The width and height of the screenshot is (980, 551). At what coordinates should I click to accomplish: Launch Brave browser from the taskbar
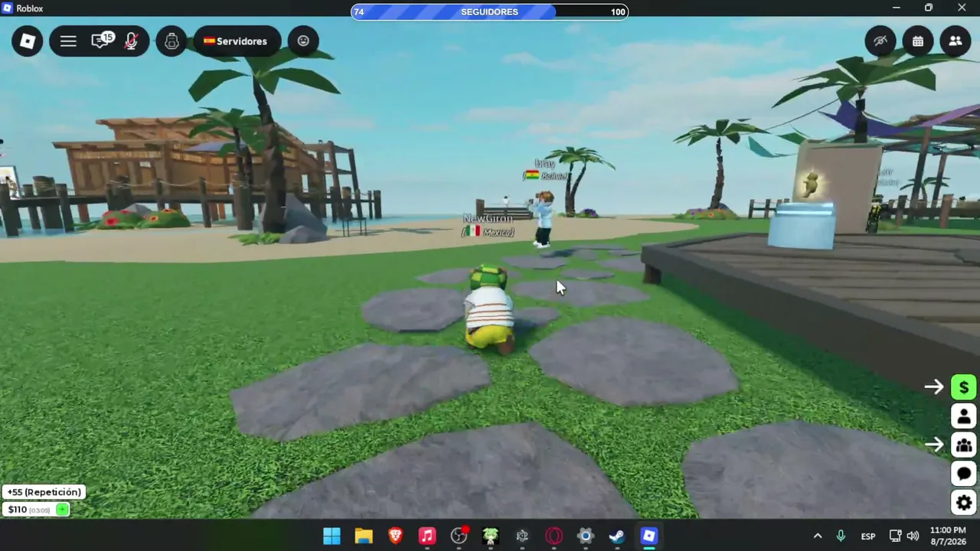(395, 536)
